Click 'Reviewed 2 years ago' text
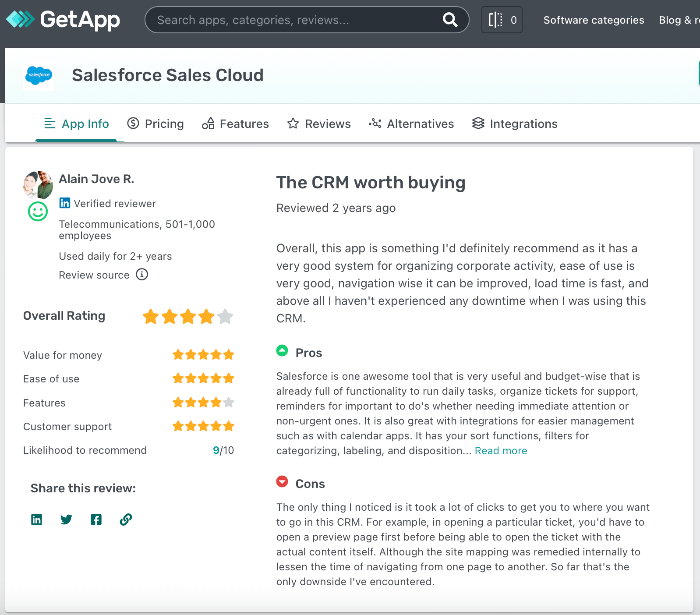This screenshot has width=700, height=615. (336, 208)
